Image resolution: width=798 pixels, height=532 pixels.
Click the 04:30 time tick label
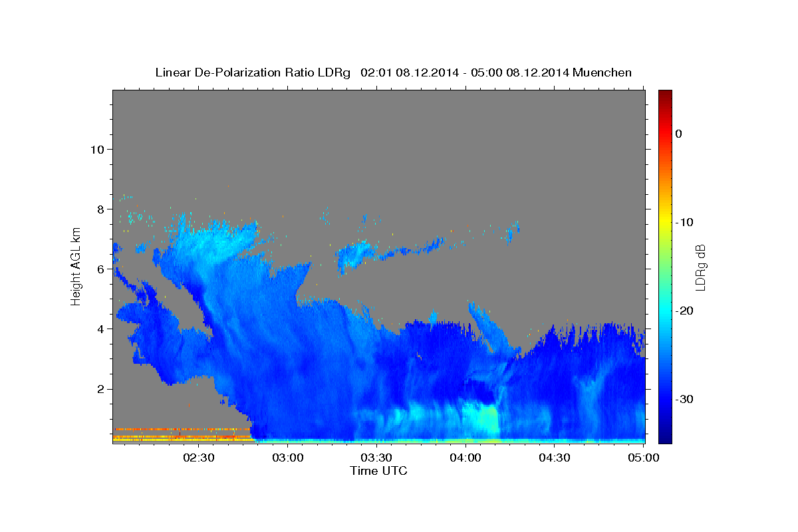pyautogui.click(x=555, y=458)
